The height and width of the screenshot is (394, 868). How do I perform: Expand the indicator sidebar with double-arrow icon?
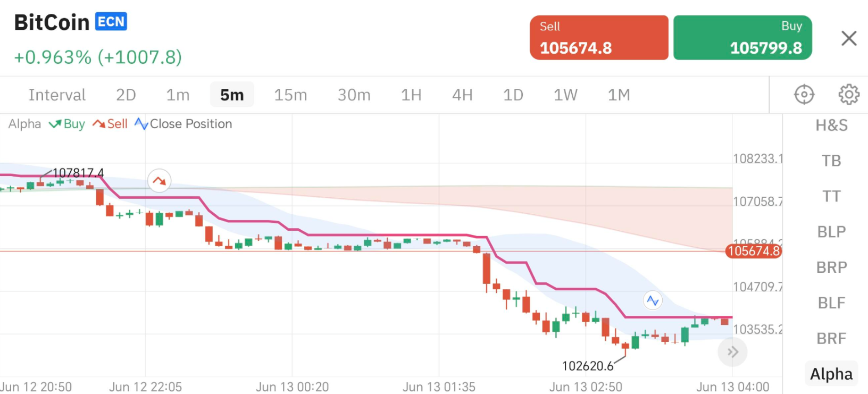pyautogui.click(x=732, y=351)
